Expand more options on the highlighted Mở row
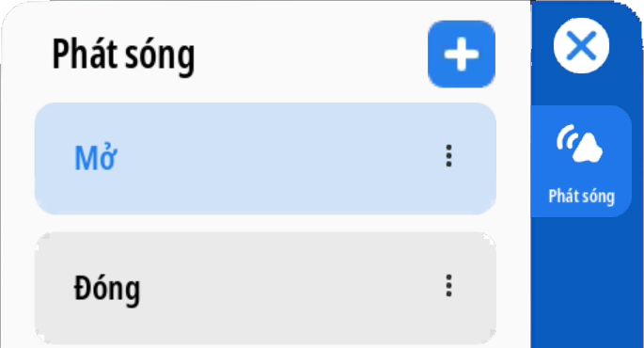 pos(448,156)
